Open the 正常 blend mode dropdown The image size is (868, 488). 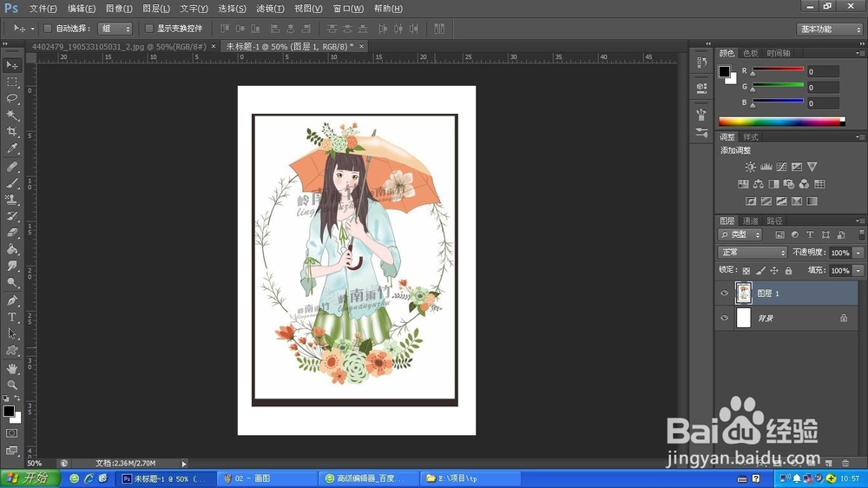point(753,253)
